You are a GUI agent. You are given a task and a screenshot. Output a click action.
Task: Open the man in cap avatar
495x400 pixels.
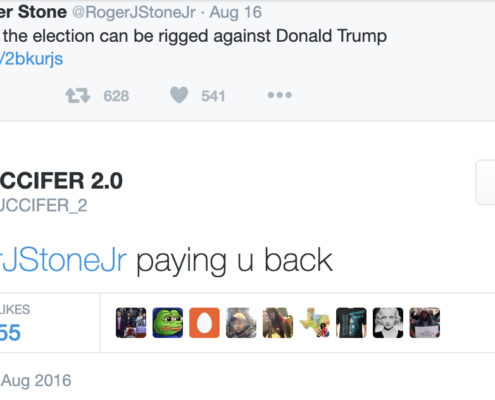point(241,323)
